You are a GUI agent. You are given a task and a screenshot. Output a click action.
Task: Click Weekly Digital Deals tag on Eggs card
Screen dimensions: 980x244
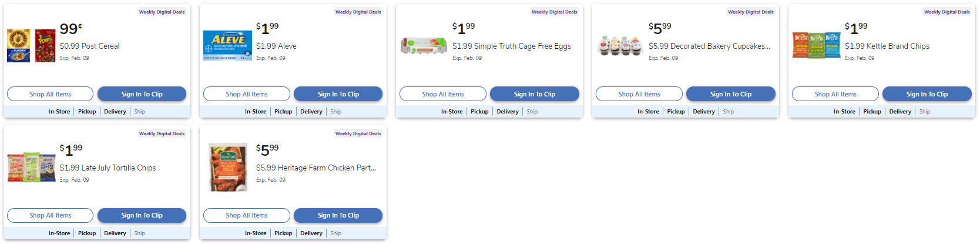coord(554,12)
